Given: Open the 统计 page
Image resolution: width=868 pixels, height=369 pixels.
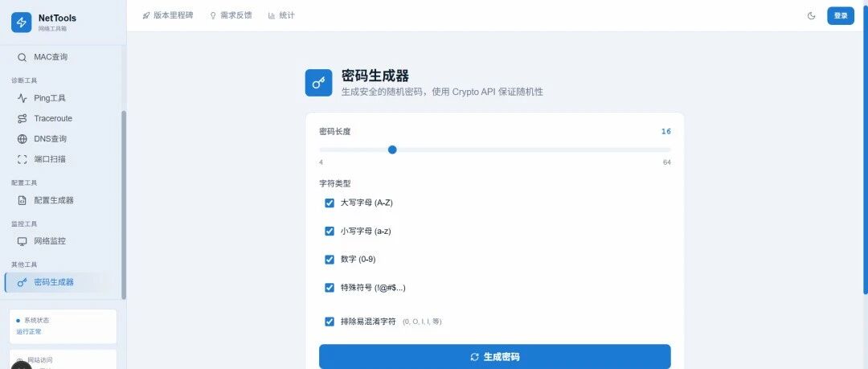Looking at the screenshot, I should 281,15.
